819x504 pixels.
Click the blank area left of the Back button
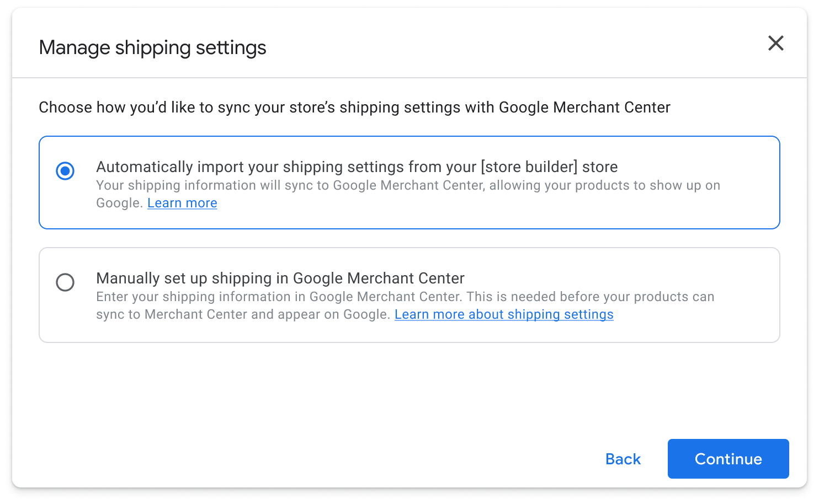331,459
